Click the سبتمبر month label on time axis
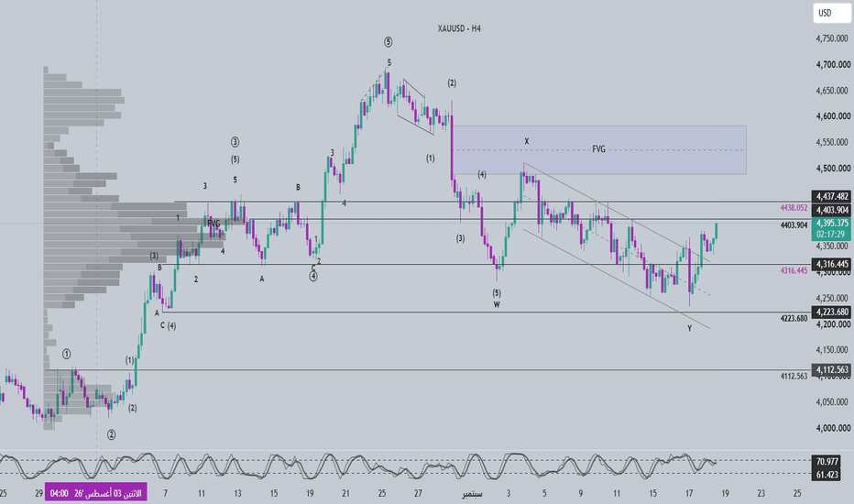This screenshot has width=854, height=504. coord(472,494)
